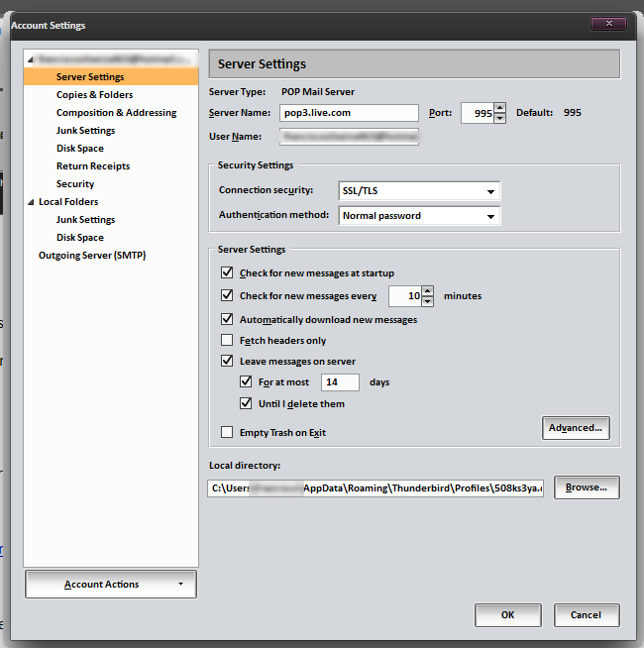Toggle the For at most checkbox

click(246, 381)
